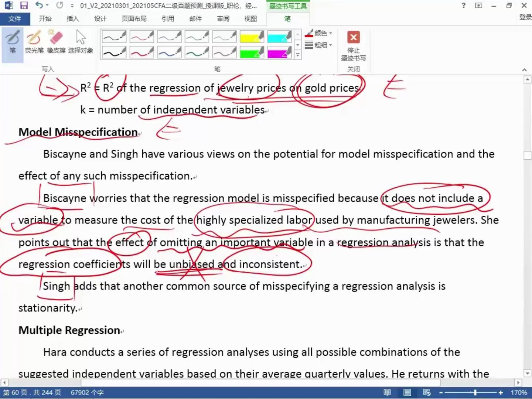The width and height of the screenshot is (532, 399).
Task: Click the zoom in plus button
Action: (501, 392)
